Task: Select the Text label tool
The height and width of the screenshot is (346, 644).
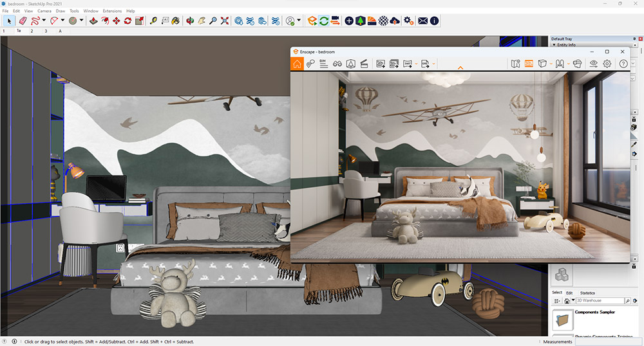Action: click(165, 21)
